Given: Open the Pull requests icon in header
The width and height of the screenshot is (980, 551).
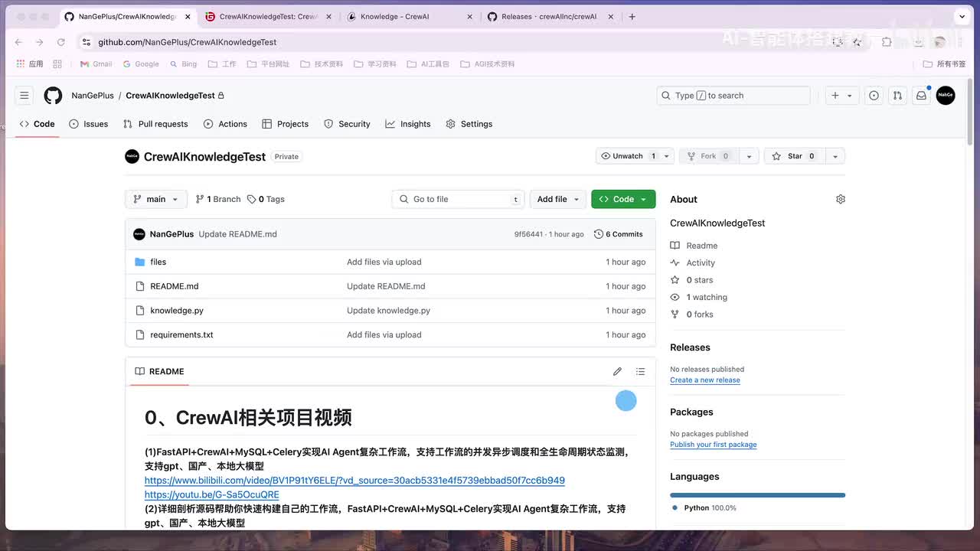Looking at the screenshot, I should (897, 96).
